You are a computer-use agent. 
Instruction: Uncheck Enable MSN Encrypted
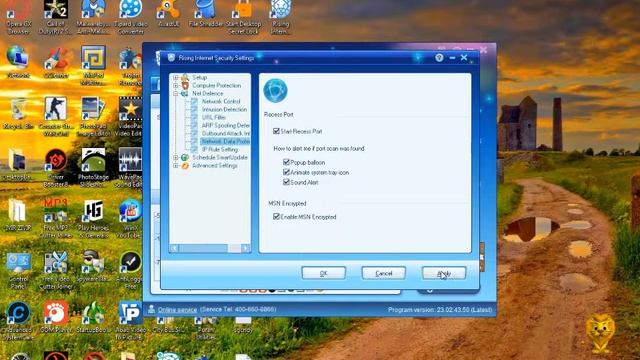276,217
